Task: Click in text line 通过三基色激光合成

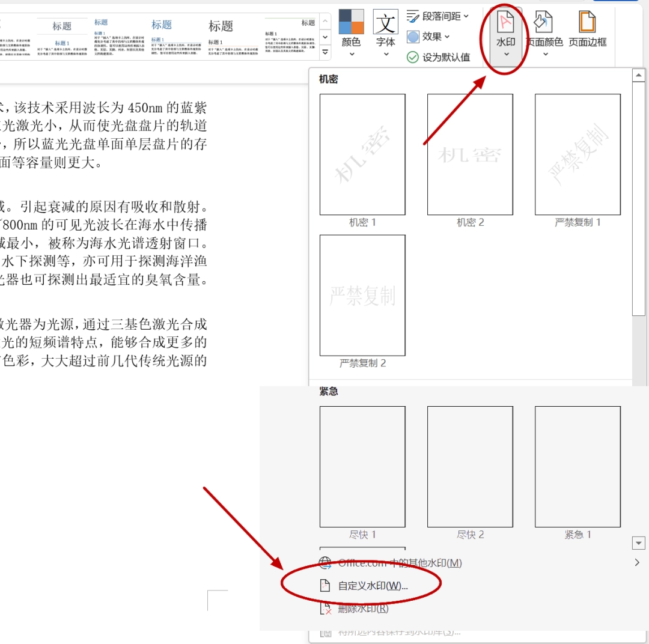Action: [145, 324]
